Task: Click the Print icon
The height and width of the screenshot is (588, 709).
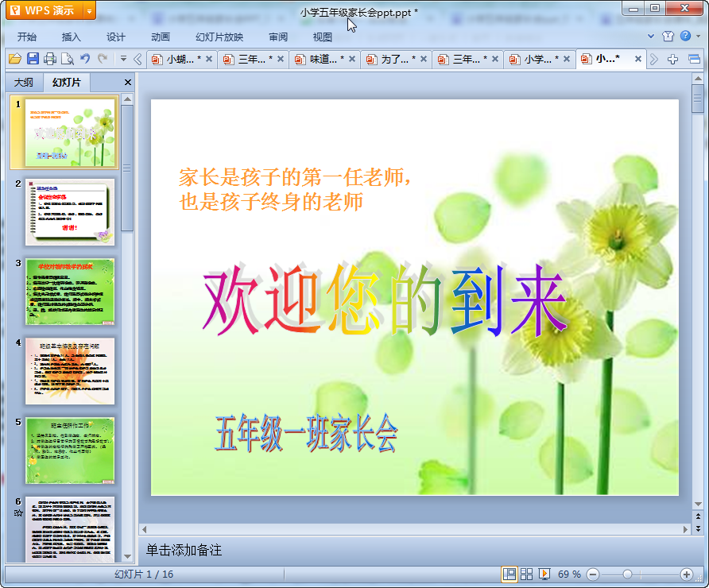Action: pos(50,58)
